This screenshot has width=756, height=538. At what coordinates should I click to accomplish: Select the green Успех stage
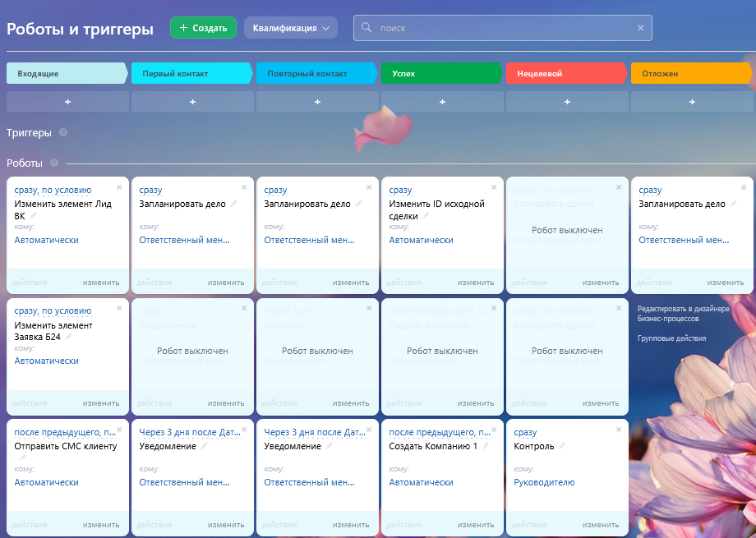[442, 73]
